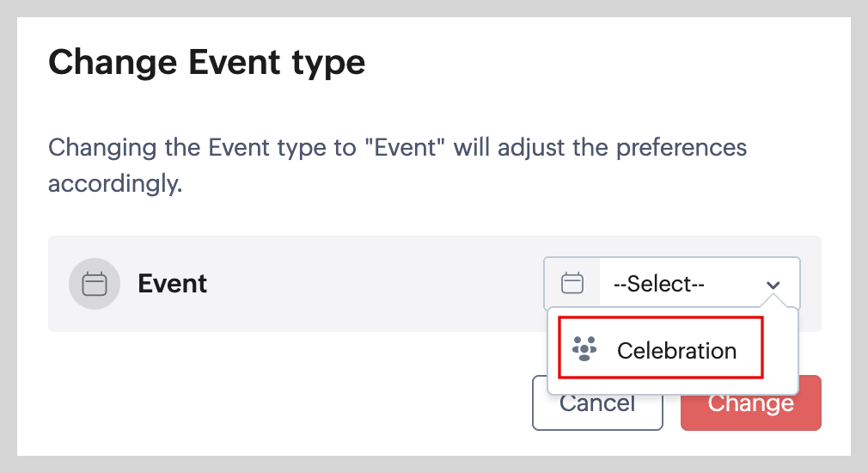Click the bold Event label in the row

pos(173,284)
